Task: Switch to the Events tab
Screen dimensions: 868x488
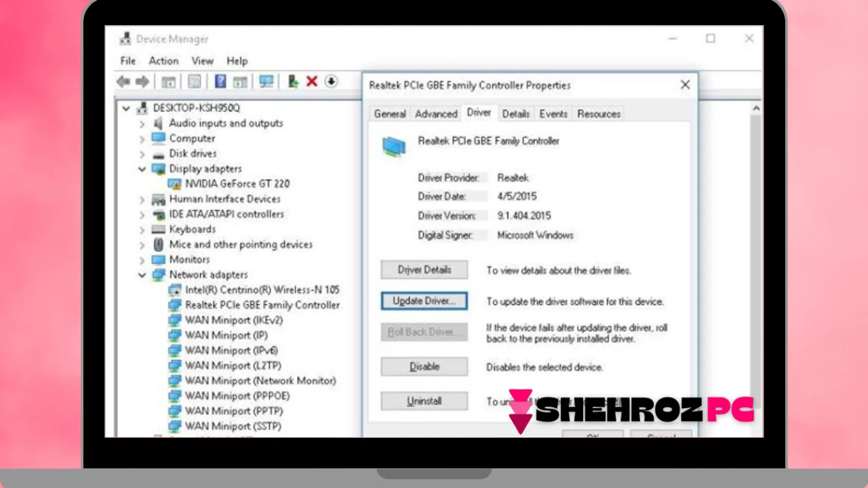Action: (x=553, y=114)
